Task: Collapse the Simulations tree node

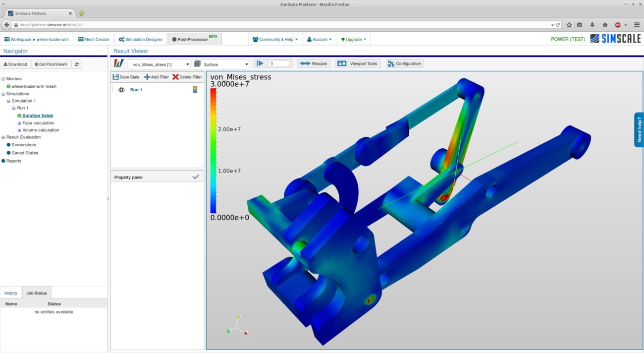Action: pos(3,94)
